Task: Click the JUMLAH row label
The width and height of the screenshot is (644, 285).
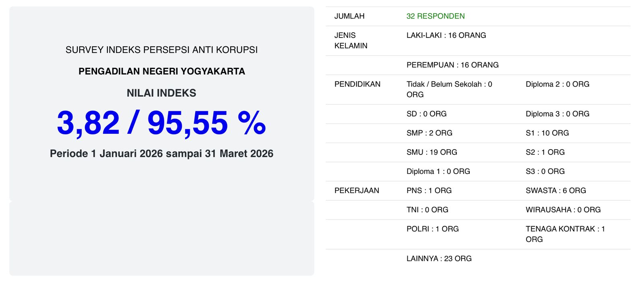Action: pyautogui.click(x=349, y=16)
